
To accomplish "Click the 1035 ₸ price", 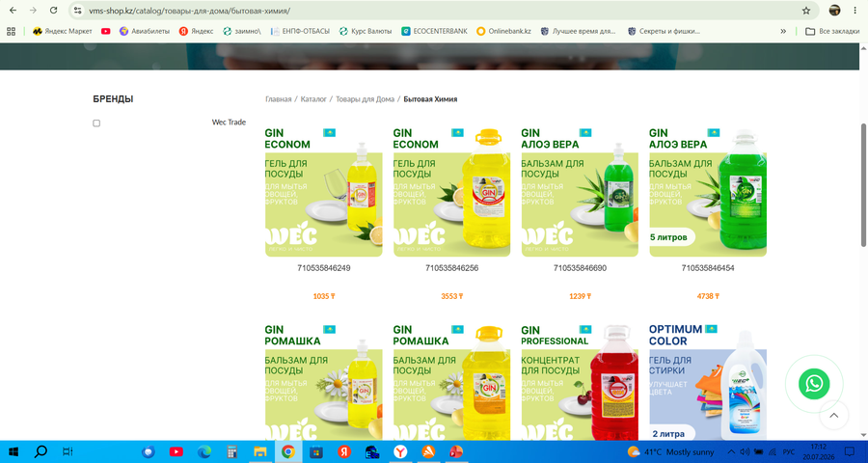I will pyautogui.click(x=324, y=296).
